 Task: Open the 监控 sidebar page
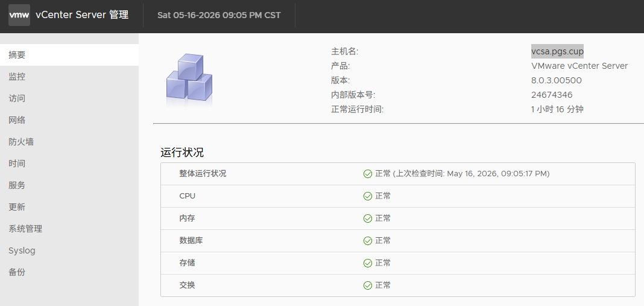point(69,77)
